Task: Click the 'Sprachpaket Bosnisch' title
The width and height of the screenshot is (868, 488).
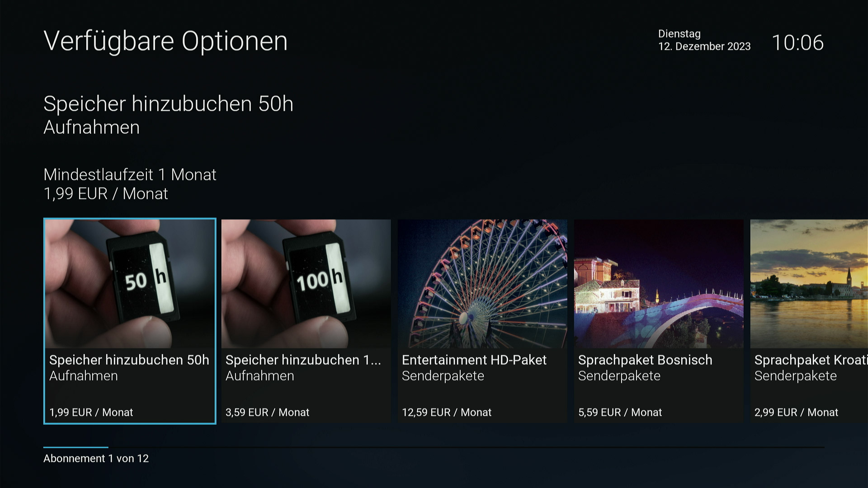Action: (x=645, y=360)
